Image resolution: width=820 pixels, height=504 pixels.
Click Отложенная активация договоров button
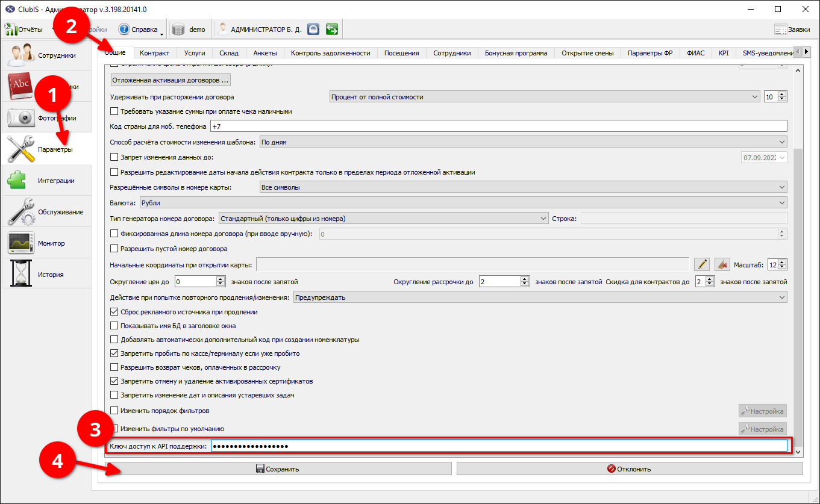coord(171,79)
